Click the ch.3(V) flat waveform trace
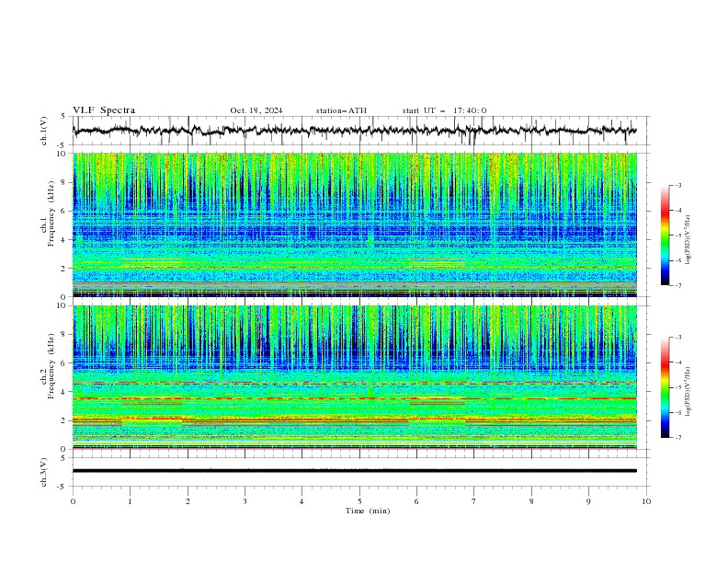 (355, 471)
